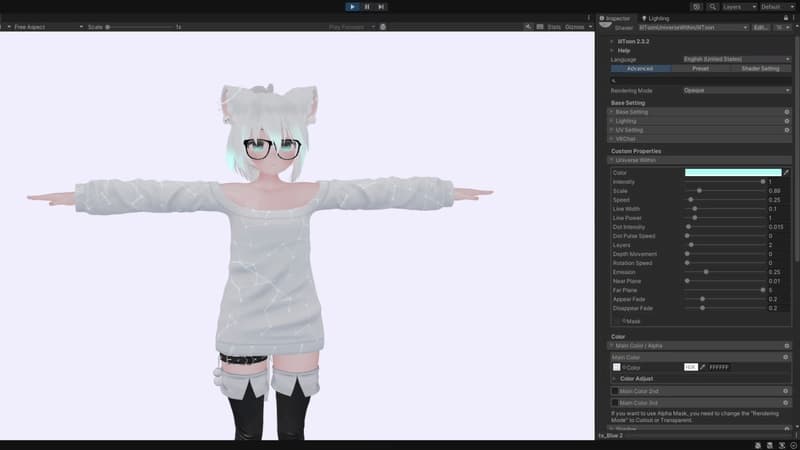This screenshot has height=450, width=800.
Task: Toggle the Stats overlay in Game view
Action: 554,27
